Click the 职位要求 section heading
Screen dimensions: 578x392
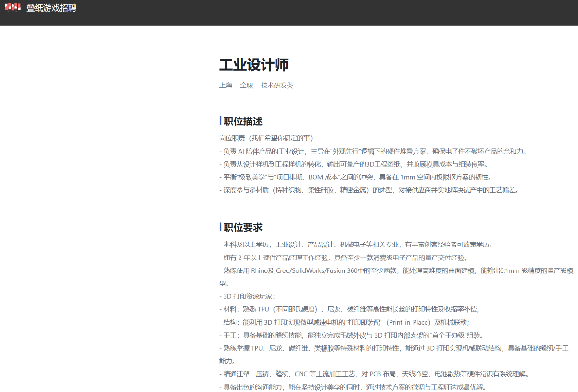243,227
